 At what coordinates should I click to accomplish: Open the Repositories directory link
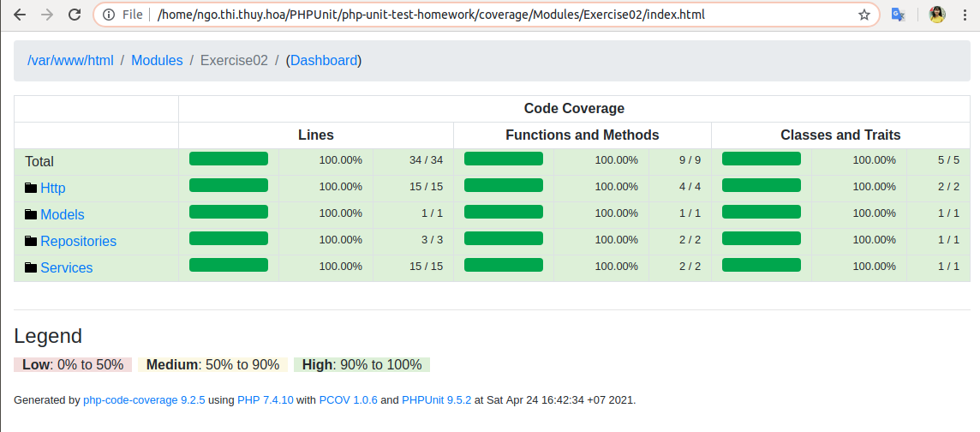click(x=78, y=242)
